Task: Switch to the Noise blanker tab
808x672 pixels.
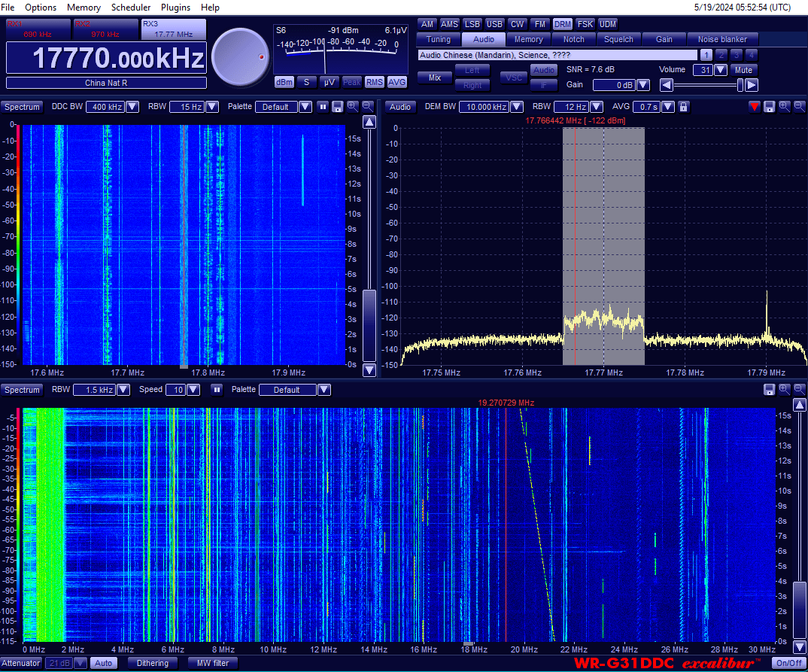Action: tap(722, 39)
